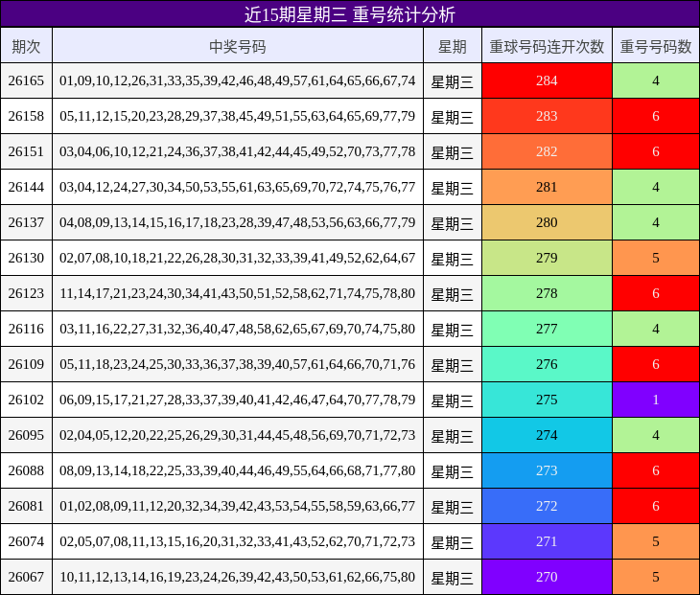
Task: Select issue number 26095
Action: click(x=26, y=435)
